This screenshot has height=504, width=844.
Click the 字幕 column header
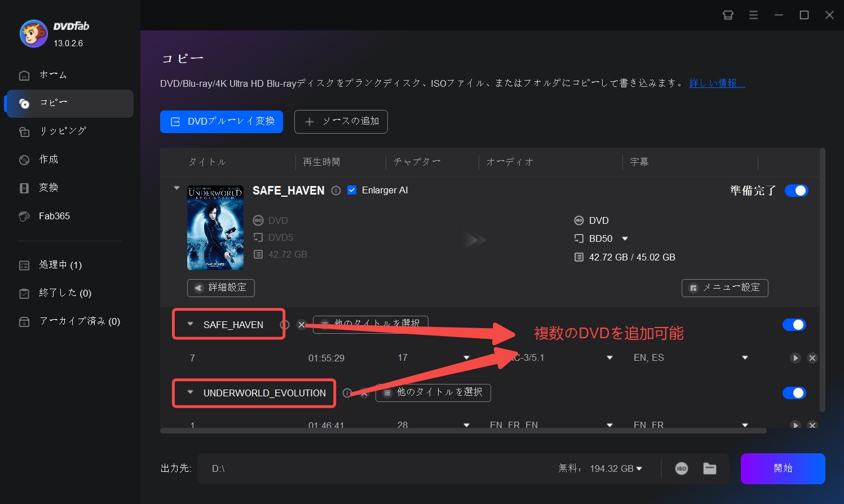click(639, 162)
